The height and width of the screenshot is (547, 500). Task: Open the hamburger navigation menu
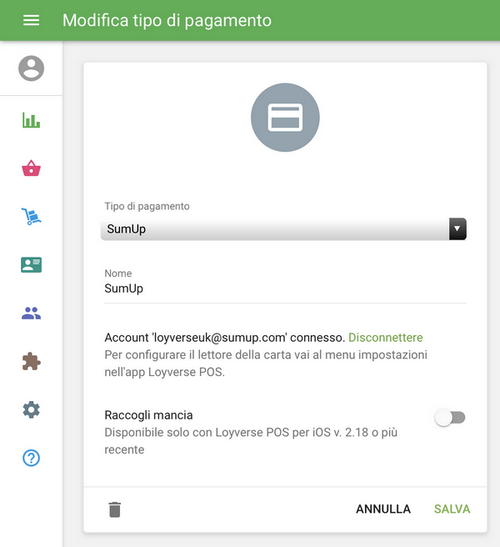click(x=31, y=20)
